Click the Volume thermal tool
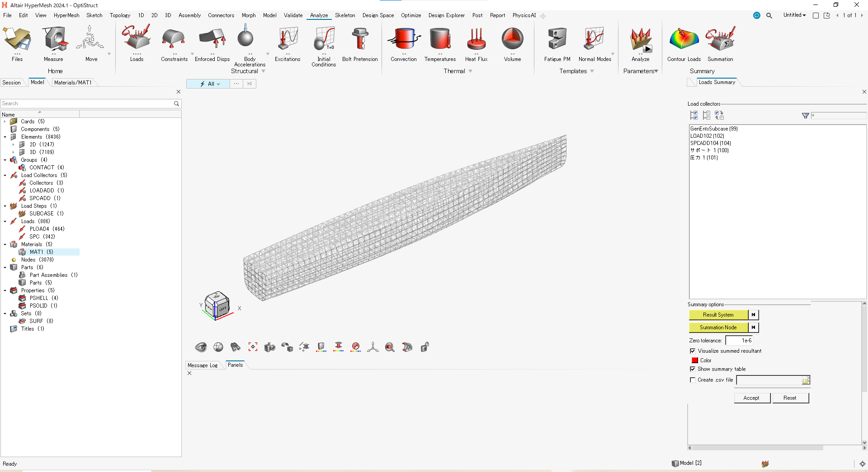Viewport: 868px width, 472px height. point(512,38)
